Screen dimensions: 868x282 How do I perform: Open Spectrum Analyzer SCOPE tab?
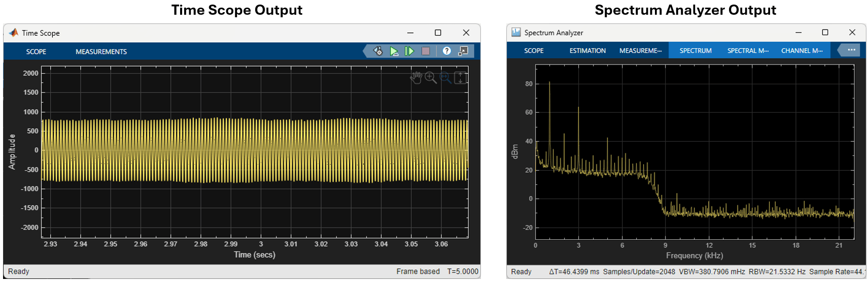[x=534, y=51]
